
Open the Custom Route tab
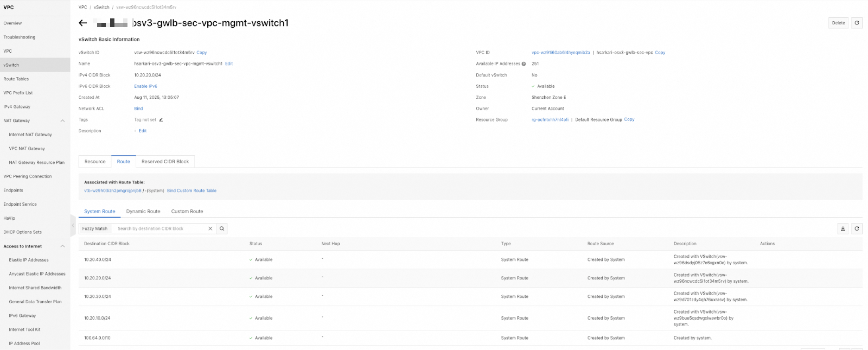(x=187, y=211)
